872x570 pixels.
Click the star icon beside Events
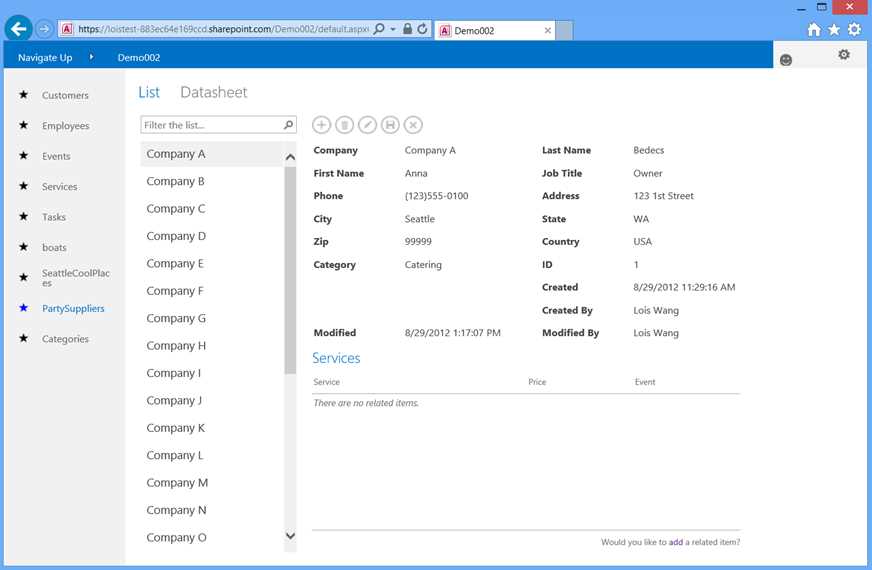(23, 155)
